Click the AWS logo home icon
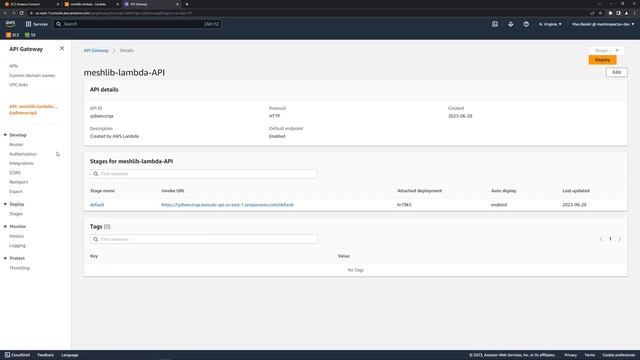The width and height of the screenshot is (640, 360). pos(10,24)
